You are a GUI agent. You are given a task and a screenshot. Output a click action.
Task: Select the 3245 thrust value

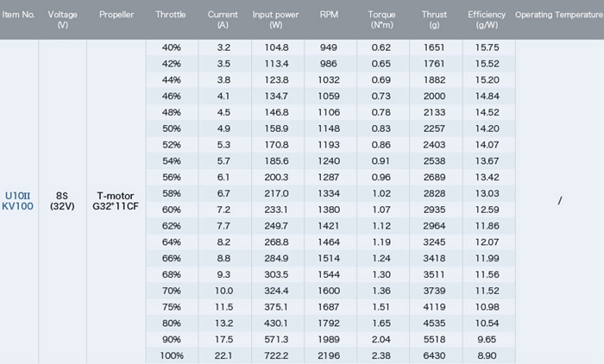(434, 242)
